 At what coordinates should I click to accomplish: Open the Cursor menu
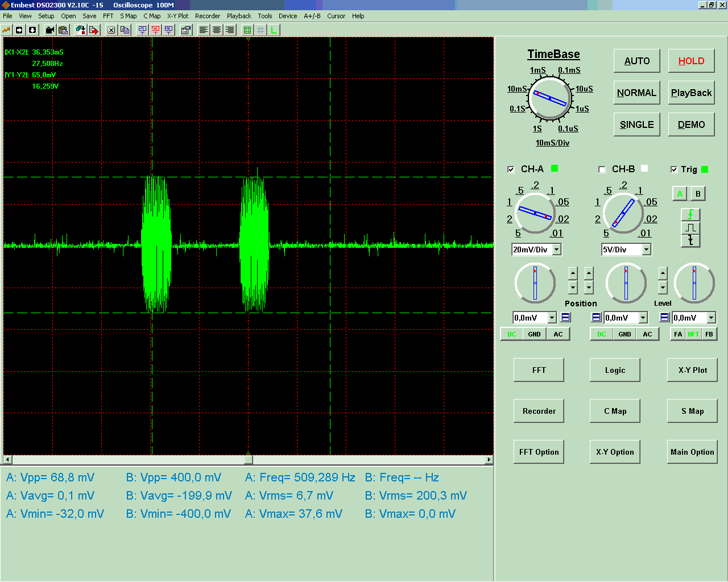click(336, 16)
